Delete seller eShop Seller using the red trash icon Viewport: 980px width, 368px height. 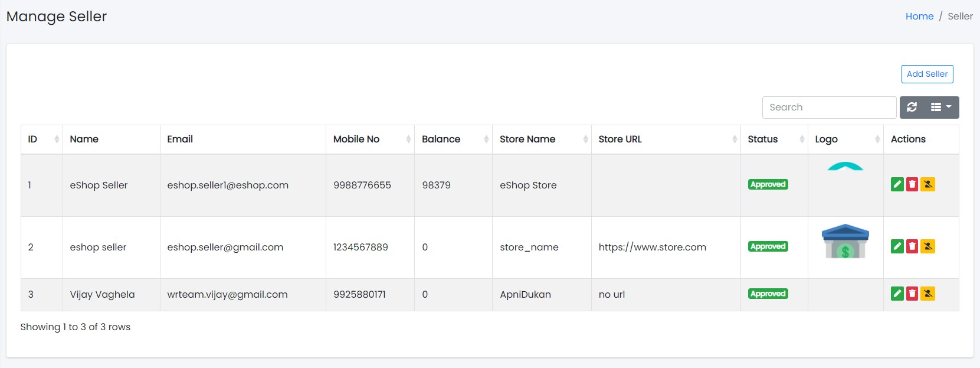click(912, 184)
